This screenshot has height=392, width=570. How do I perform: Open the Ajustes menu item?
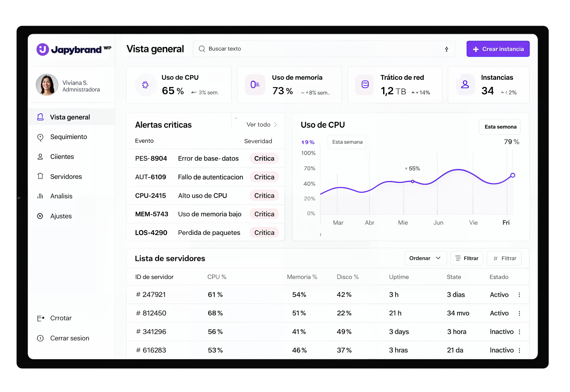tap(61, 216)
